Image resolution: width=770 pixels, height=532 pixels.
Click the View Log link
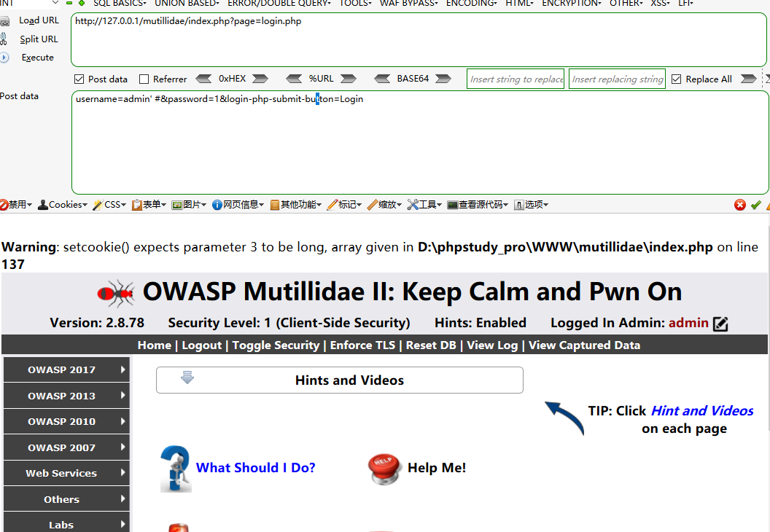tap(492, 345)
